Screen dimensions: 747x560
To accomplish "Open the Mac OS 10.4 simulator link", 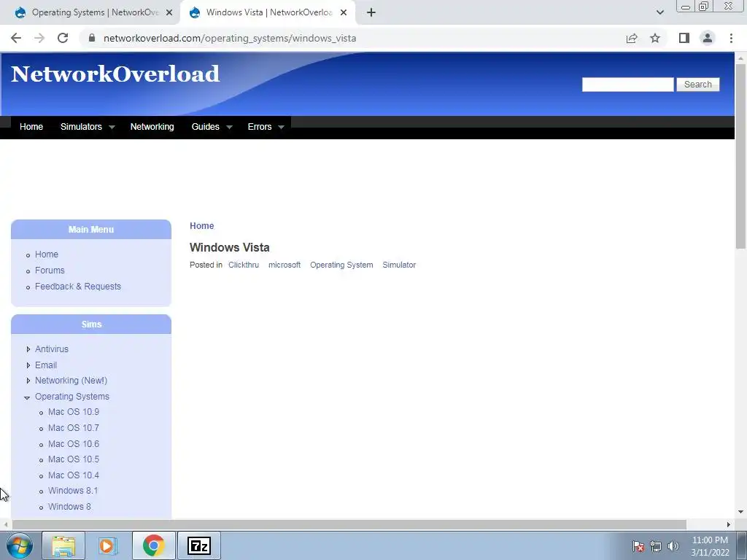I will (74, 475).
